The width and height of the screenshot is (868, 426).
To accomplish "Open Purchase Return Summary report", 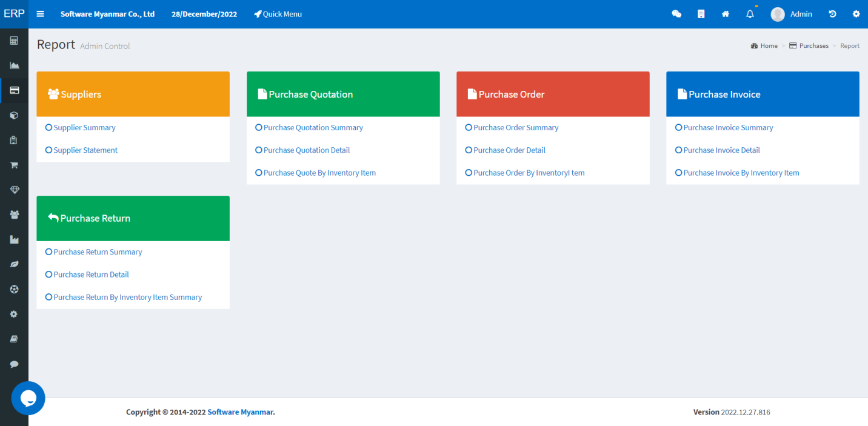I will (x=93, y=252).
